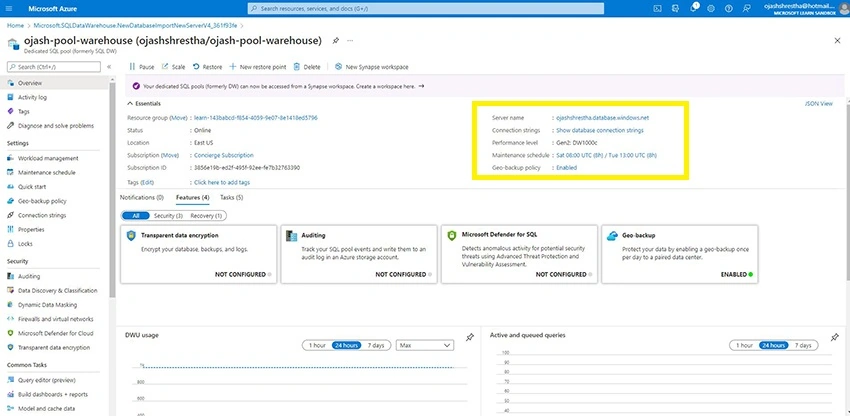Open the more options ellipsis beside the title

(x=350, y=41)
